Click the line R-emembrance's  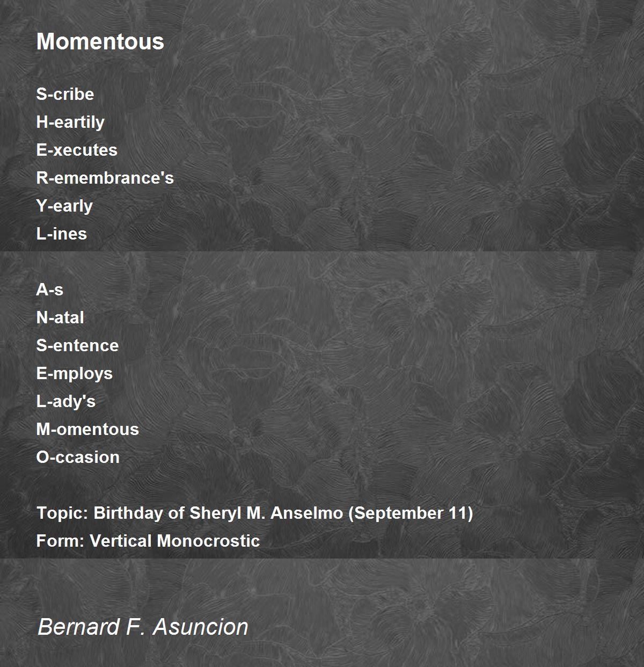(x=105, y=178)
